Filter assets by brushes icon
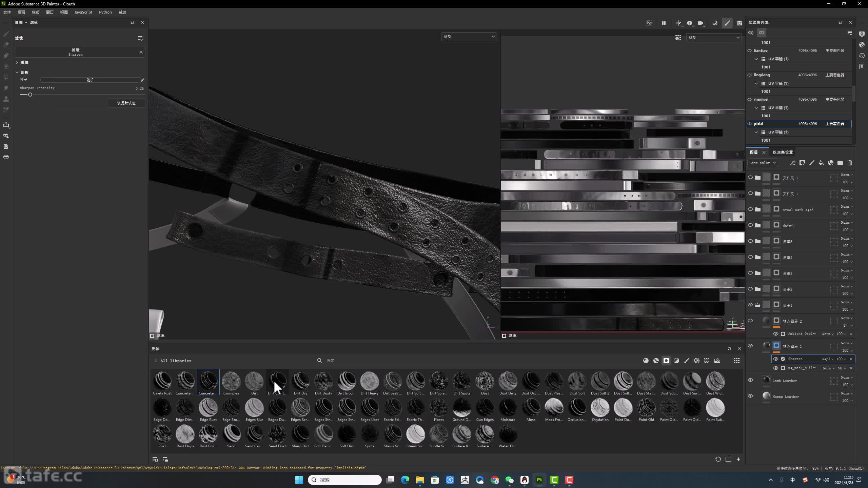The height and width of the screenshot is (488, 868). click(x=686, y=361)
